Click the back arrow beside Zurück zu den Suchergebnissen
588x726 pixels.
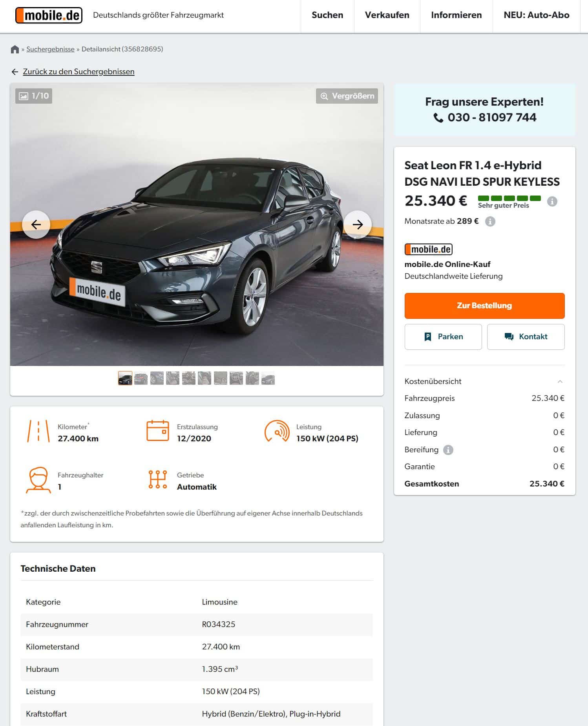click(x=15, y=71)
